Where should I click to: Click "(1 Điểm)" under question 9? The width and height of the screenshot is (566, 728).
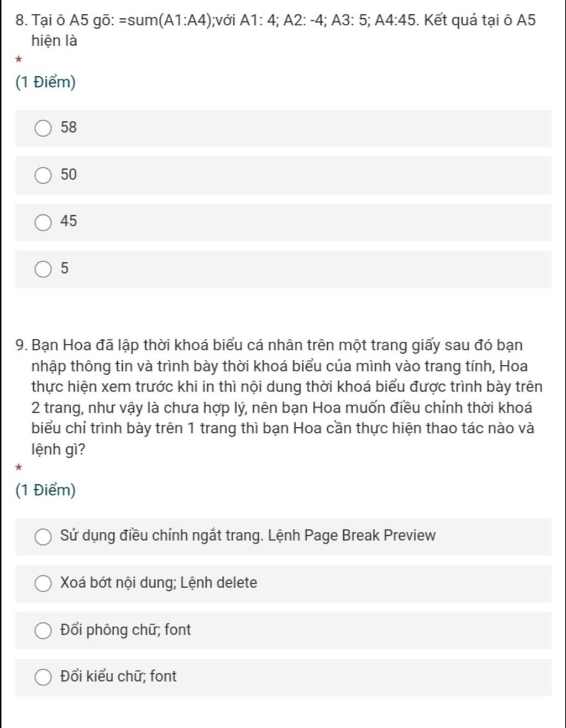(46, 490)
